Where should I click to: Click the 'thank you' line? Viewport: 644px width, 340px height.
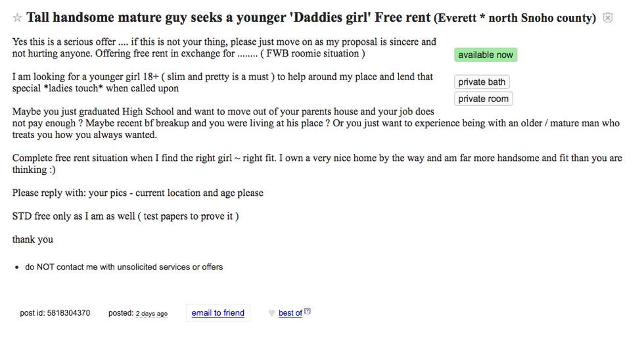pos(33,239)
